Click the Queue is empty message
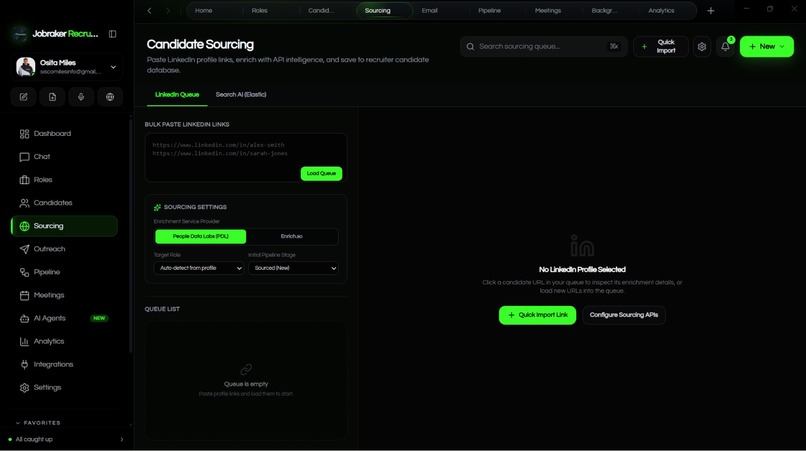This screenshot has height=451, width=806. coord(246,384)
